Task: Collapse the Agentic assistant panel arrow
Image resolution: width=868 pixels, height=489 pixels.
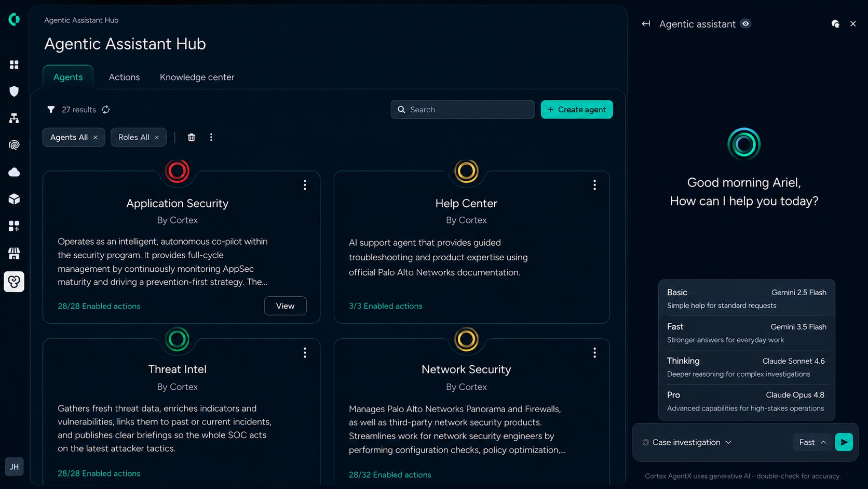Action: [646, 24]
